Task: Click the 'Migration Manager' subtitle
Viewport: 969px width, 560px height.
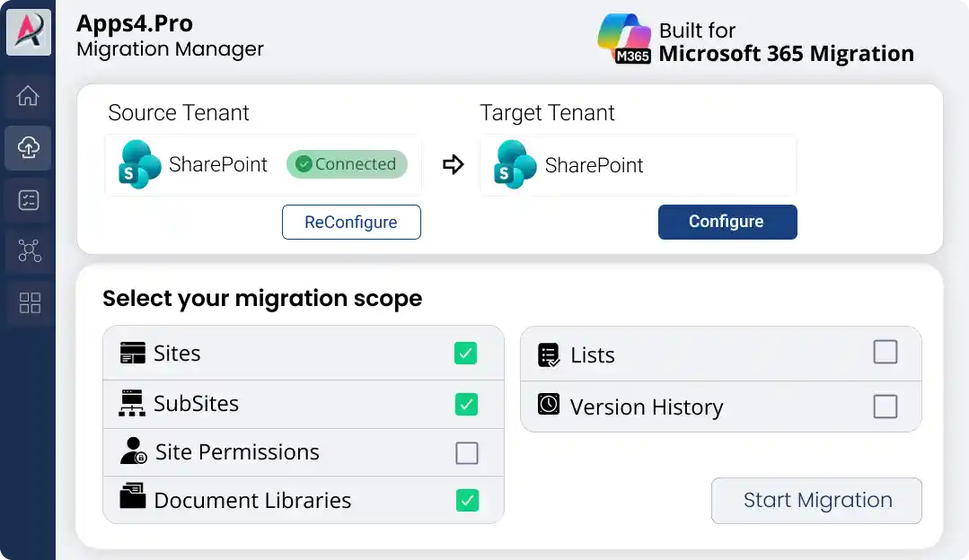Action: click(x=170, y=49)
